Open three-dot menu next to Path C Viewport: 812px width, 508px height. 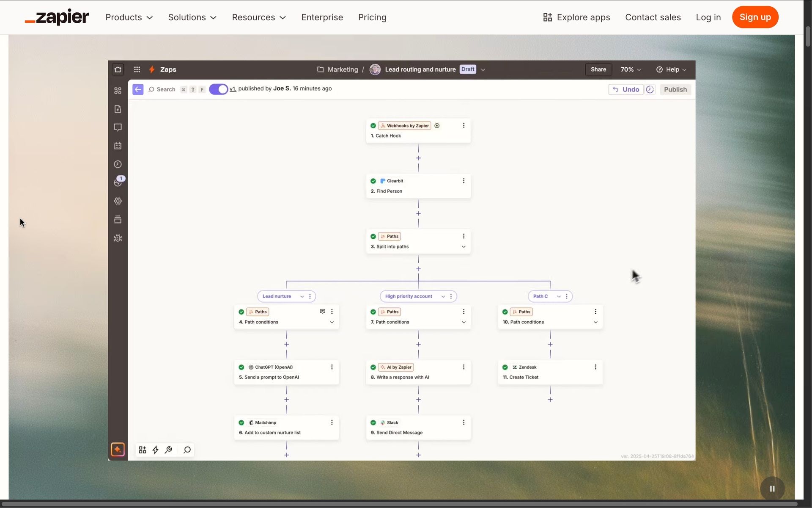pyautogui.click(x=567, y=296)
